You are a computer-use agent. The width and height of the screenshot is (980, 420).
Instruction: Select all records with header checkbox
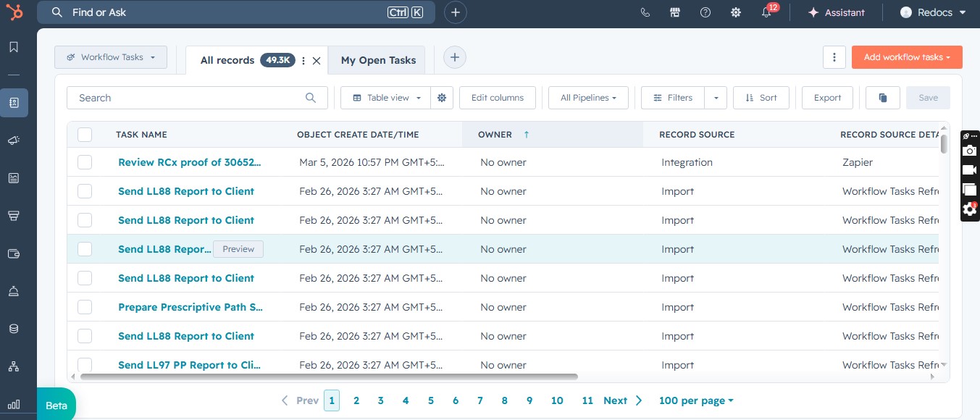tap(85, 135)
